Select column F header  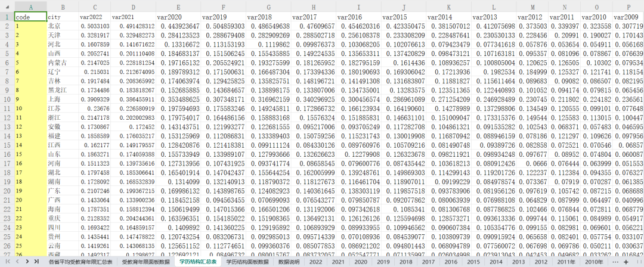tap(223, 7)
